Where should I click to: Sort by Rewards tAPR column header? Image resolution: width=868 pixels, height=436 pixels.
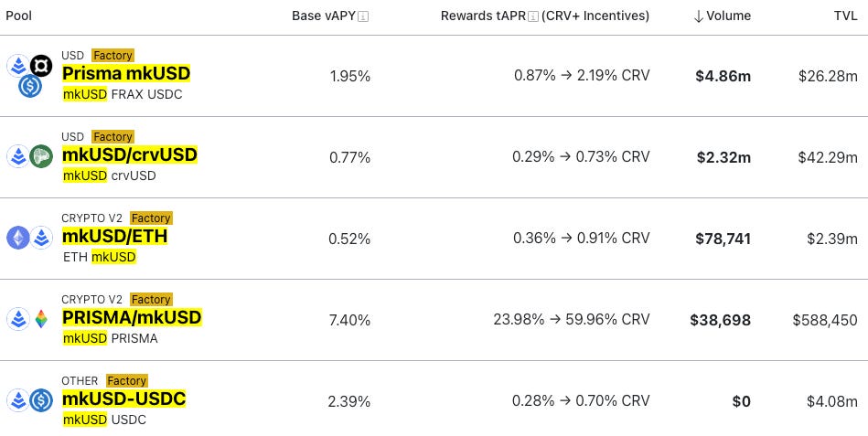(x=483, y=16)
